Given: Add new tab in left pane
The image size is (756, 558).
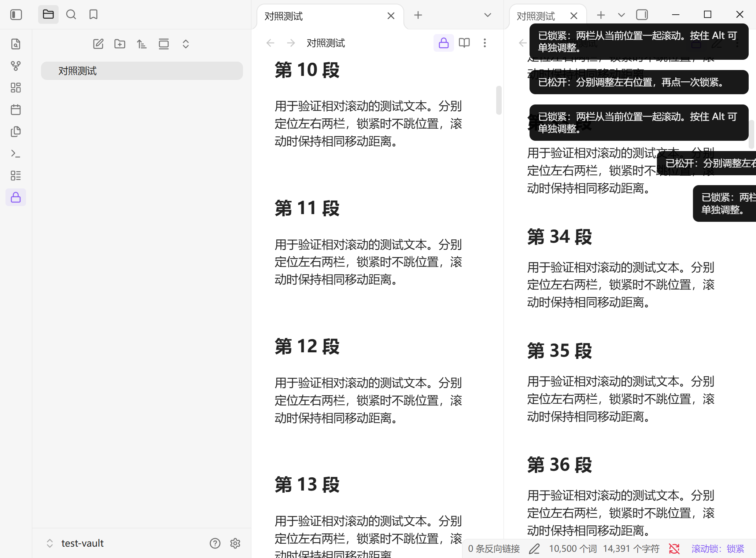Looking at the screenshot, I should 418,15.
